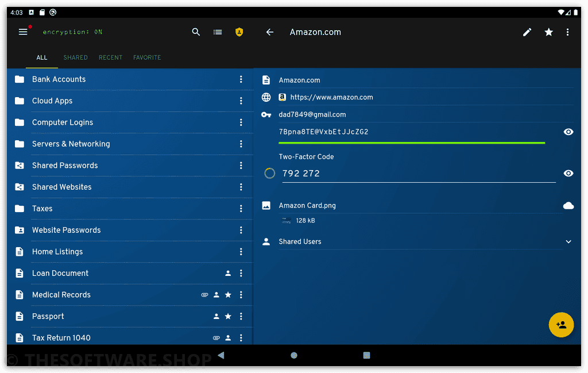Click the favorite star on Passport
The width and height of the screenshot is (588, 373).
tap(227, 316)
